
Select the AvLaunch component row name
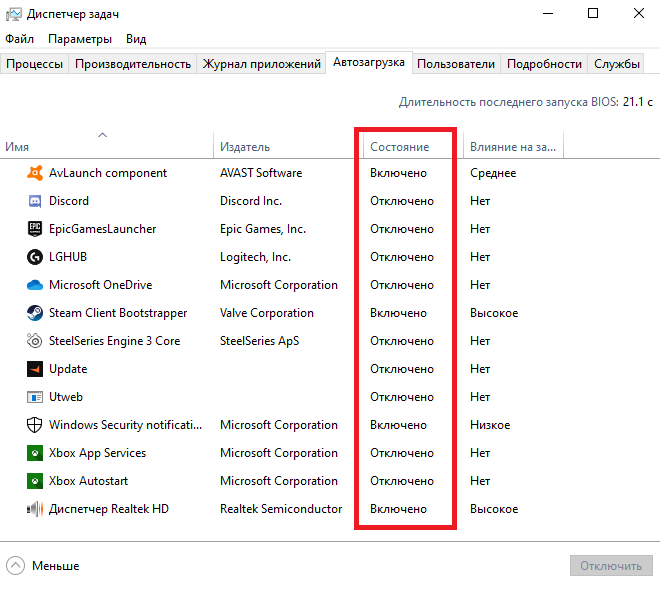[x=108, y=173]
